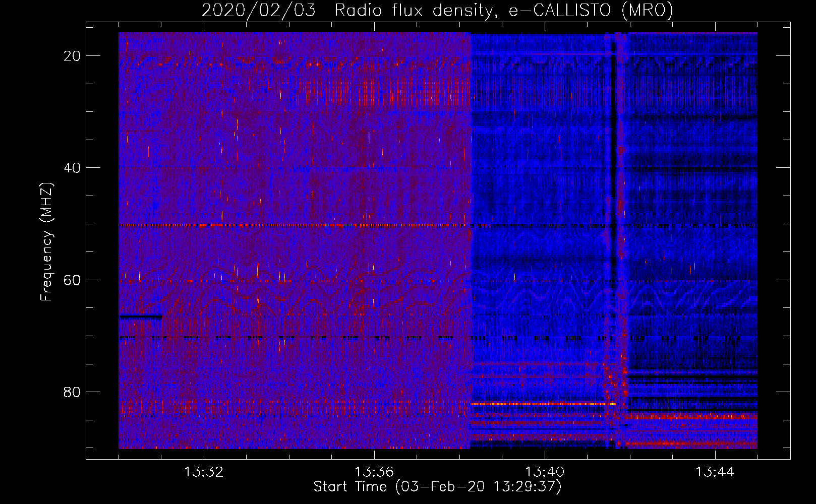This screenshot has width=816, height=504.
Task: Click the bright yellow line near 82 MHz
Action: tap(544, 404)
